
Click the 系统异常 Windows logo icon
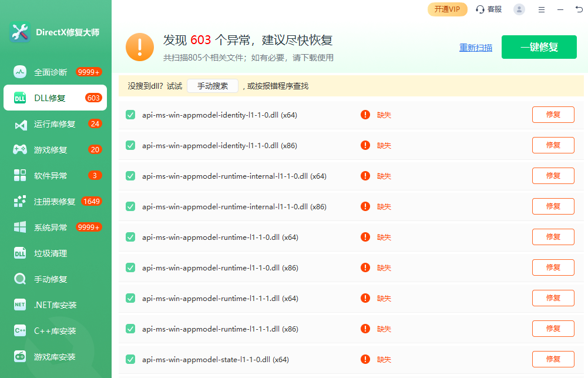pyautogui.click(x=20, y=228)
